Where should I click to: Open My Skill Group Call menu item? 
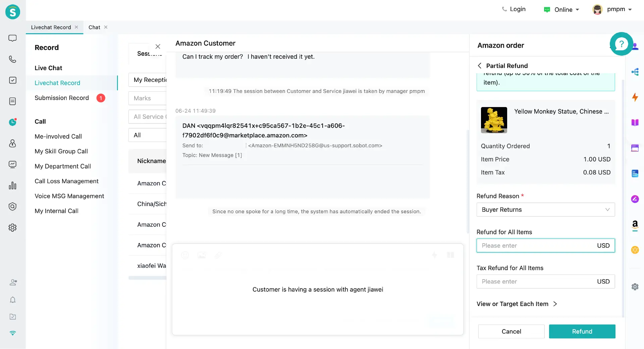pos(61,151)
